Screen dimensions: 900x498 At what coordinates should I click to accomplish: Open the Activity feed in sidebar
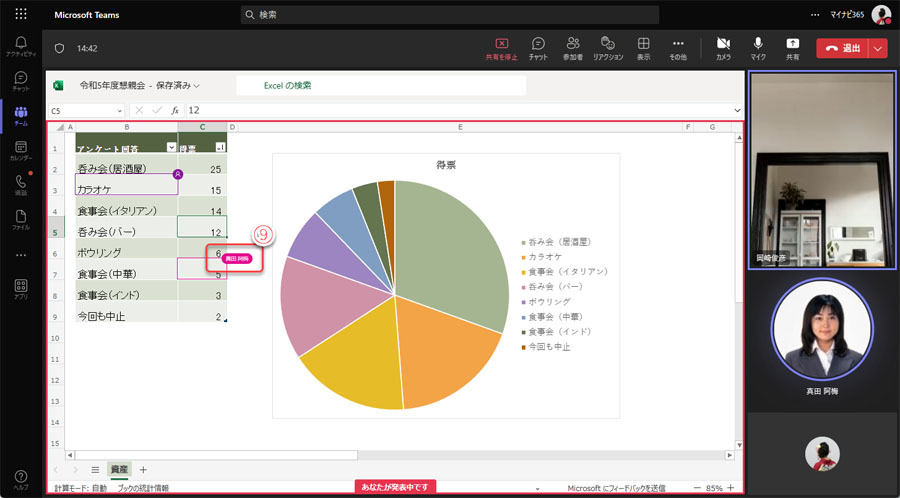21,46
